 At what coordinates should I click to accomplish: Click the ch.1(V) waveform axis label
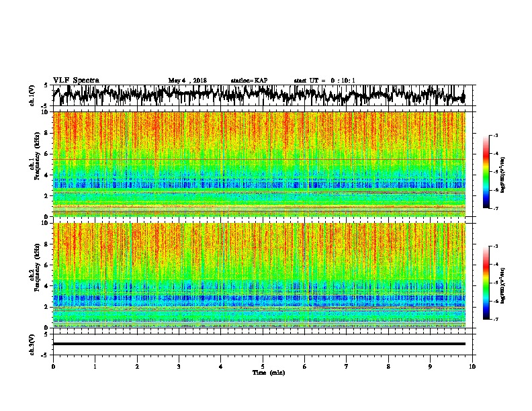click(x=32, y=95)
